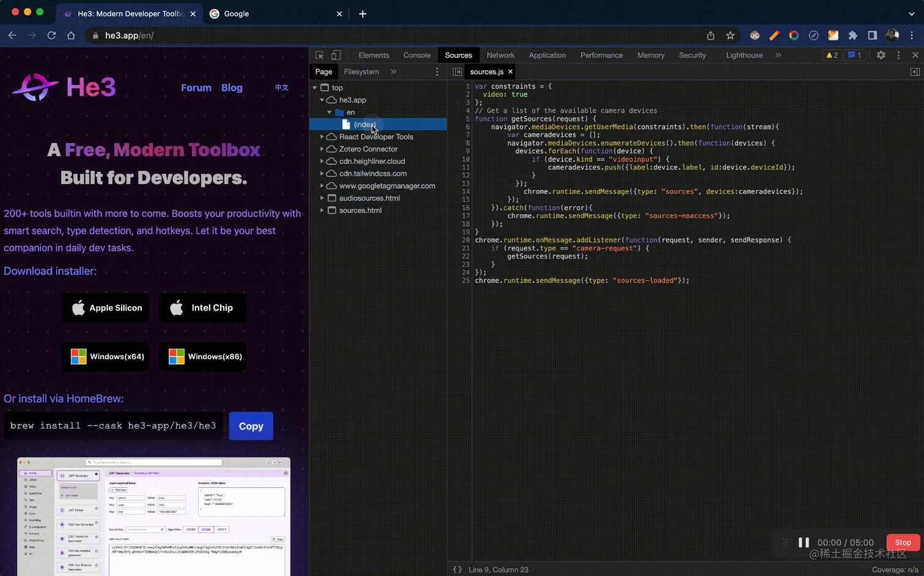Screen dimensions: 924x576
Task: Click the warnings count badge
Action: [832, 55]
